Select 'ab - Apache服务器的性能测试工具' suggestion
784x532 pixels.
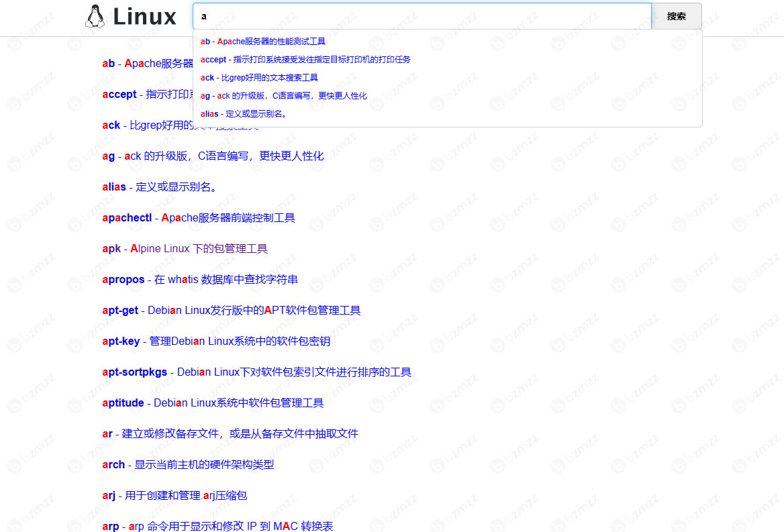pyautogui.click(x=263, y=42)
